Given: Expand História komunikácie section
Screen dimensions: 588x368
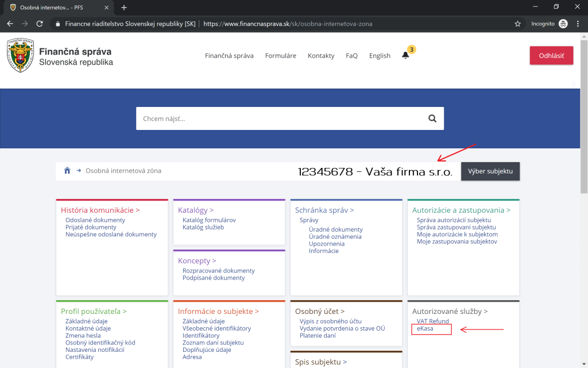Looking at the screenshot, I should (x=100, y=210).
